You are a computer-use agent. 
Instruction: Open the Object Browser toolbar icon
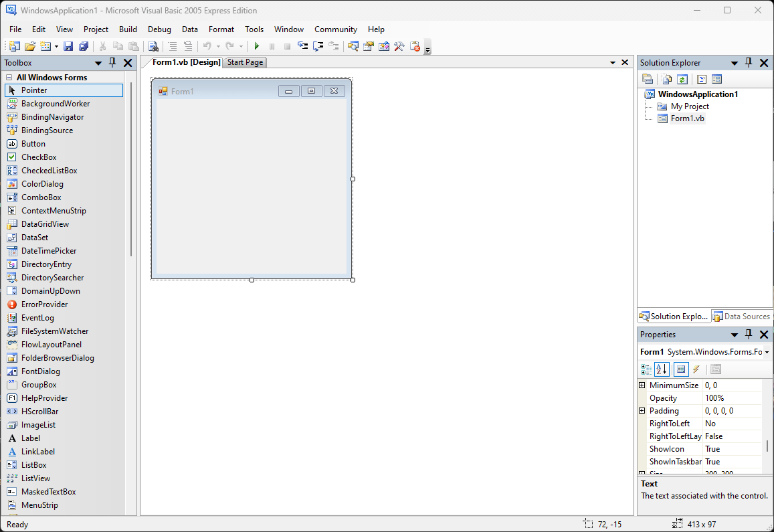(x=384, y=46)
